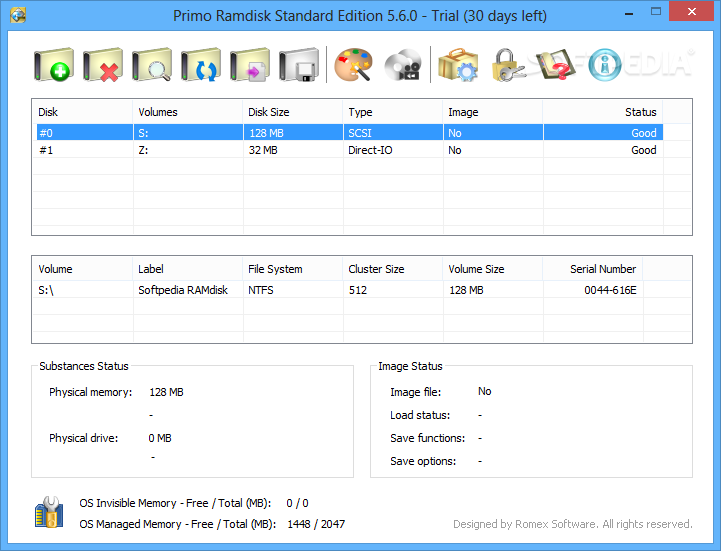Minimize the Primo Ramdisk window

[629, 13]
